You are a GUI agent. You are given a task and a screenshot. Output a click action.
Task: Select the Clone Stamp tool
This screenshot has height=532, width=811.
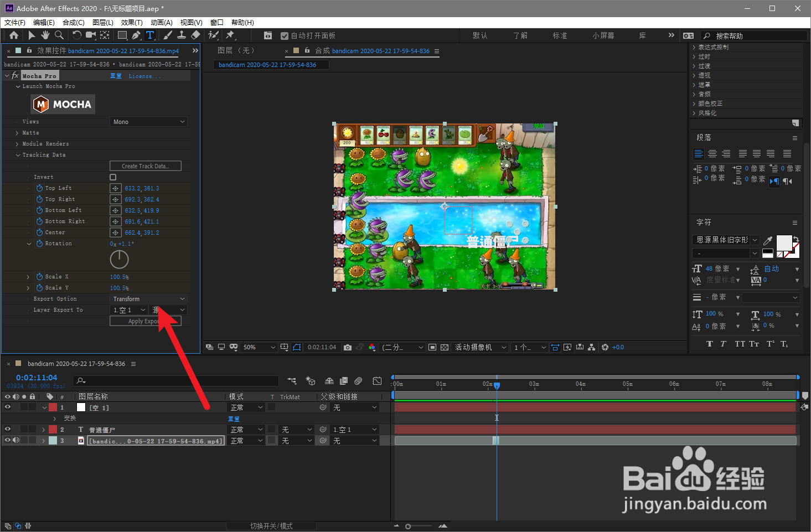181,35
